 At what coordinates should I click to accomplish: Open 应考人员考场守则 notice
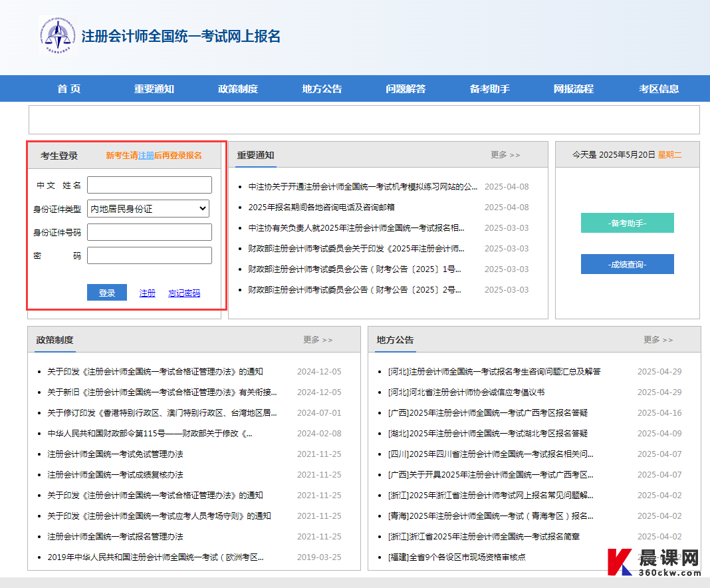160,516
